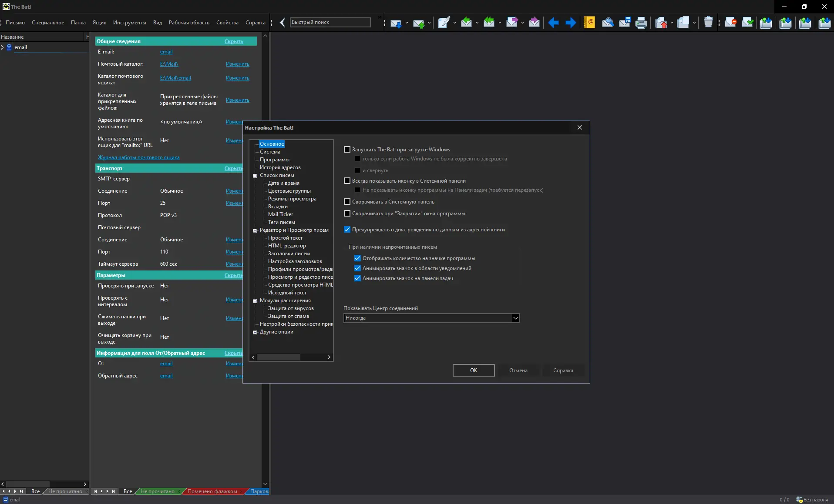The height and width of the screenshot is (504, 834).
Task: Click the reply icon with single green arrow
Action: point(466,22)
